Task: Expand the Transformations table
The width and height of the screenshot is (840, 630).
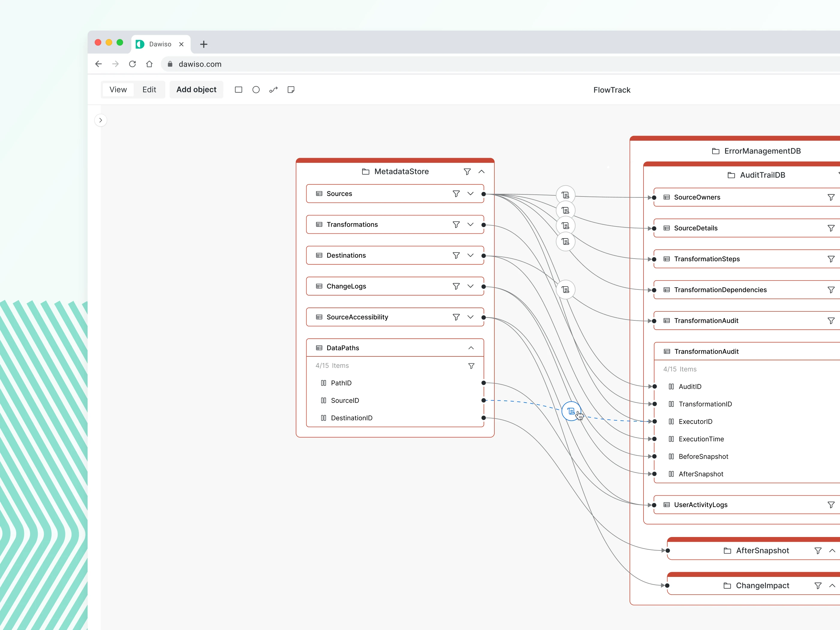Action: 470,224
